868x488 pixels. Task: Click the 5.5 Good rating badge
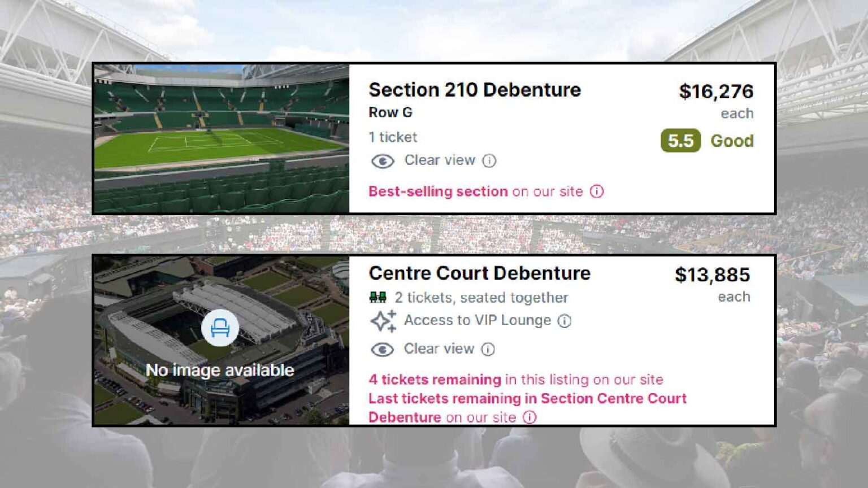(682, 141)
